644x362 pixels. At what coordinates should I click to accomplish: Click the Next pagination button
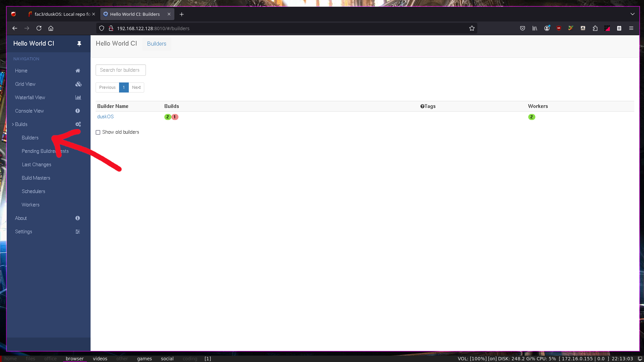[136, 87]
